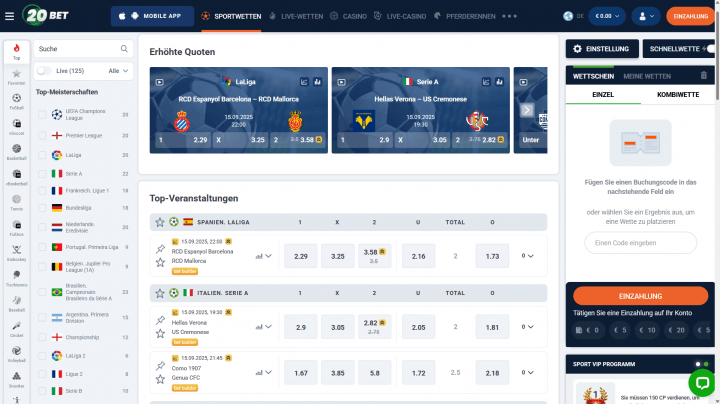The height and width of the screenshot is (404, 720).
Task: Click large orange Einzahlung button in betslip
Action: 640,296
